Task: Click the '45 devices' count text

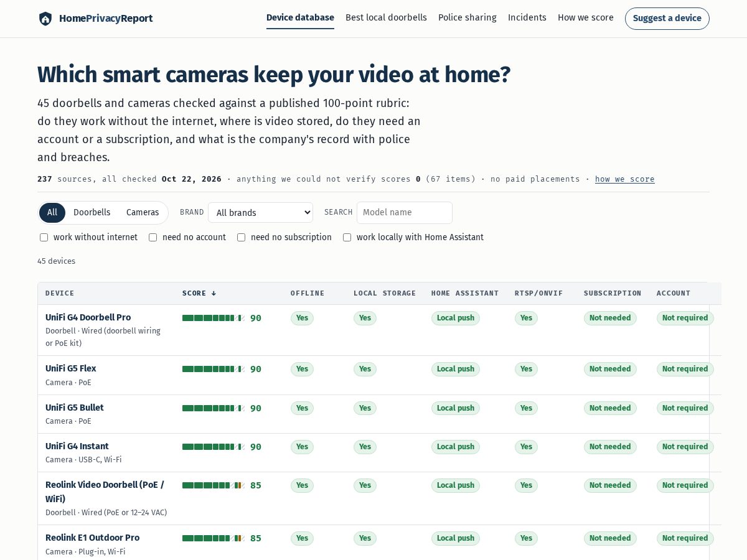Action: (x=56, y=261)
